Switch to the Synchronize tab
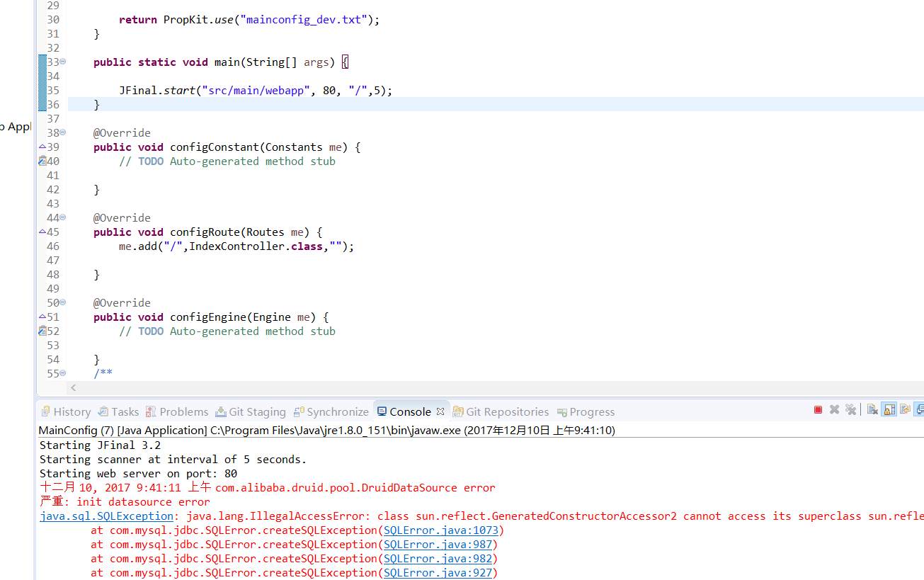 click(x=331, y=411)
